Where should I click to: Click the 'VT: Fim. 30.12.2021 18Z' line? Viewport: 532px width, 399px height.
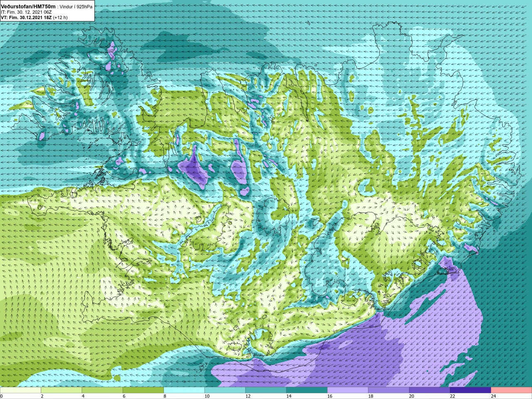[x=26, y=18]
